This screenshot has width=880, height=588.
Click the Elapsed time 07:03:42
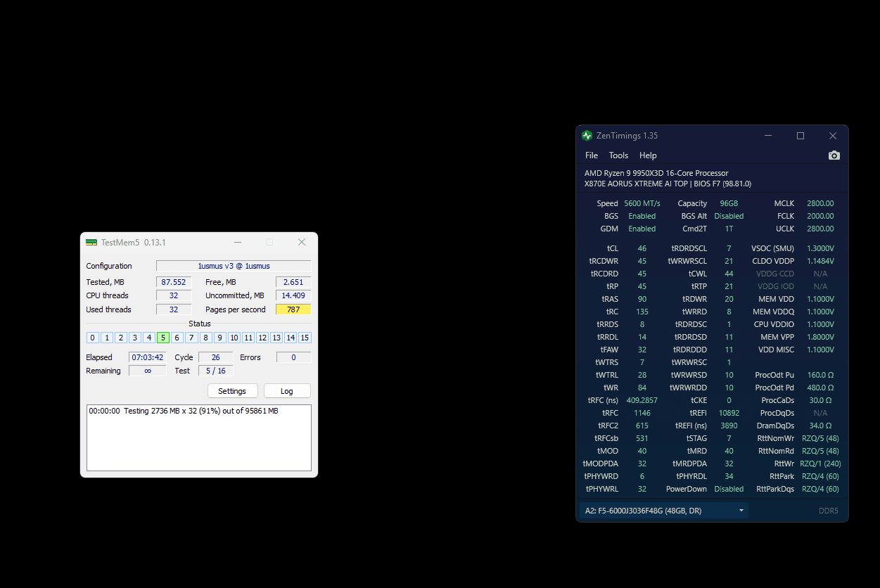[148, 357]
